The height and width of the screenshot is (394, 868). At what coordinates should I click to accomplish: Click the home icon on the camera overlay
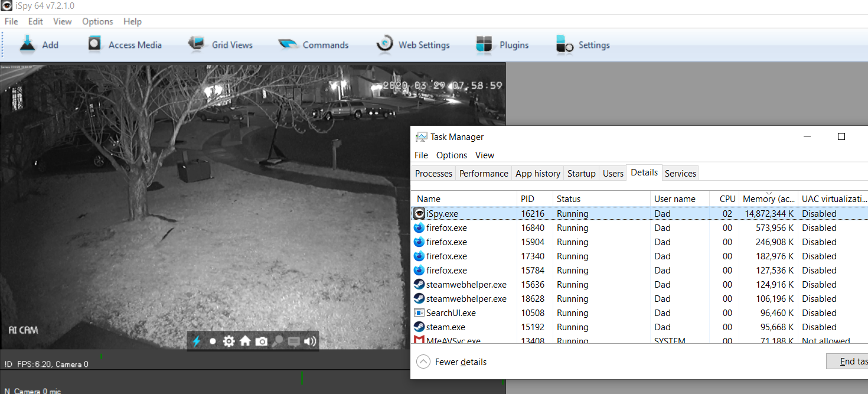point(245,341)
